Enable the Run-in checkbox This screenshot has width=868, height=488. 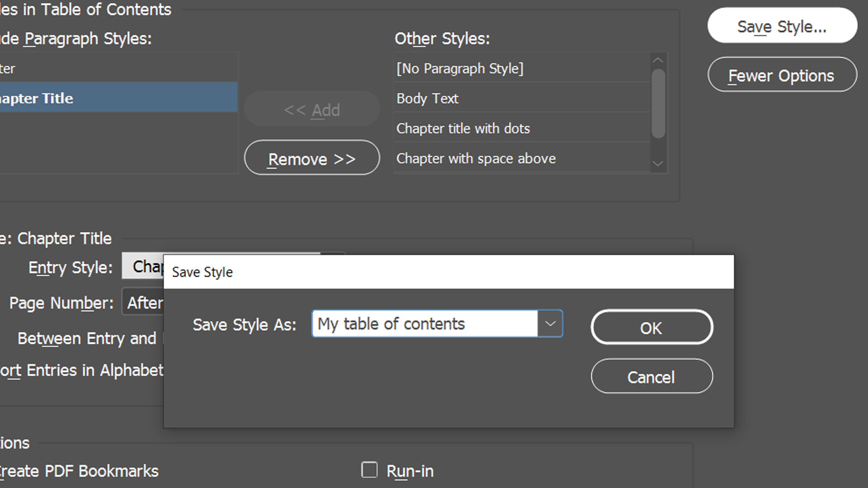[369, 470]
